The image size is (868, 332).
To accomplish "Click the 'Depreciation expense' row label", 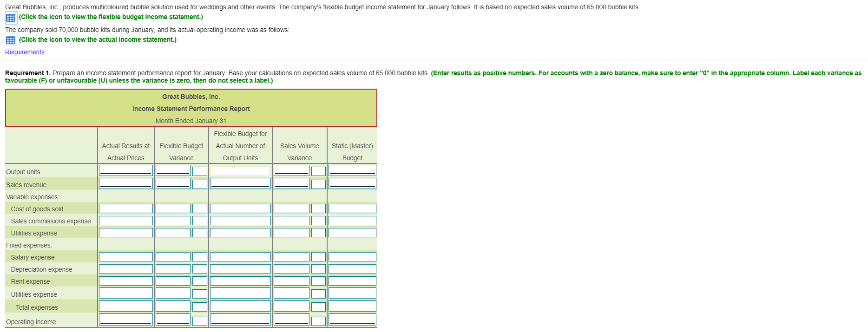I will [x=41, y=269].
